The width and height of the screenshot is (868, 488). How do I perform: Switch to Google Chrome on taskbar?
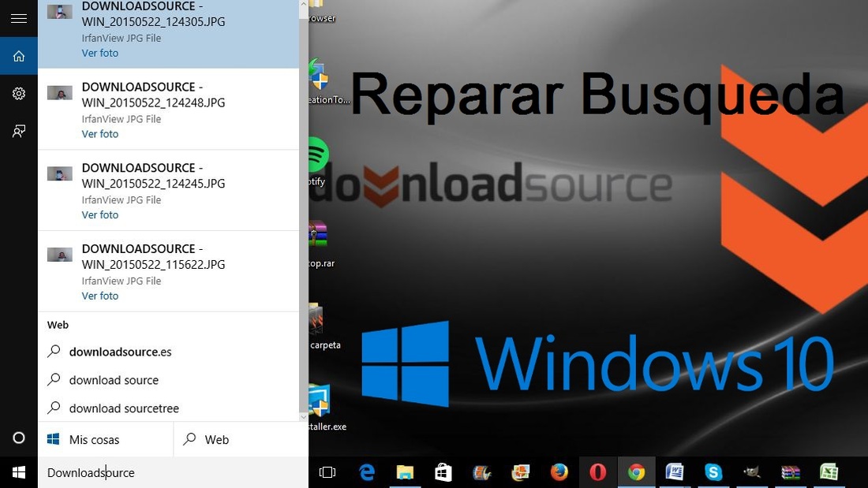[x=637, y=472]
